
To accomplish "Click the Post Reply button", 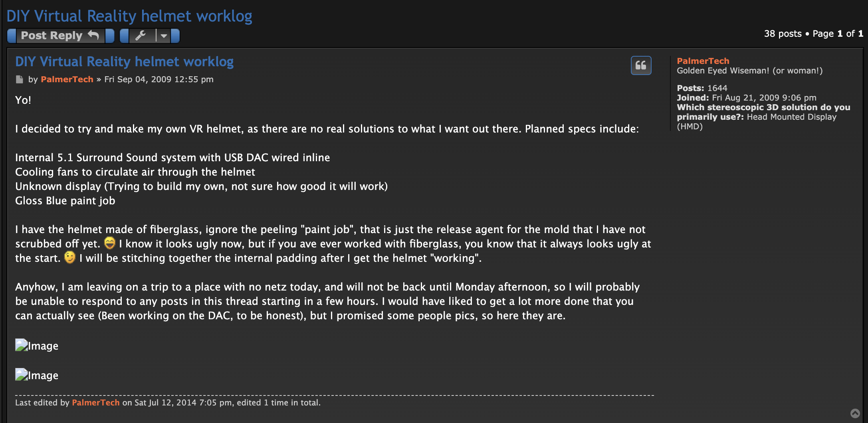I will point(61,36).
